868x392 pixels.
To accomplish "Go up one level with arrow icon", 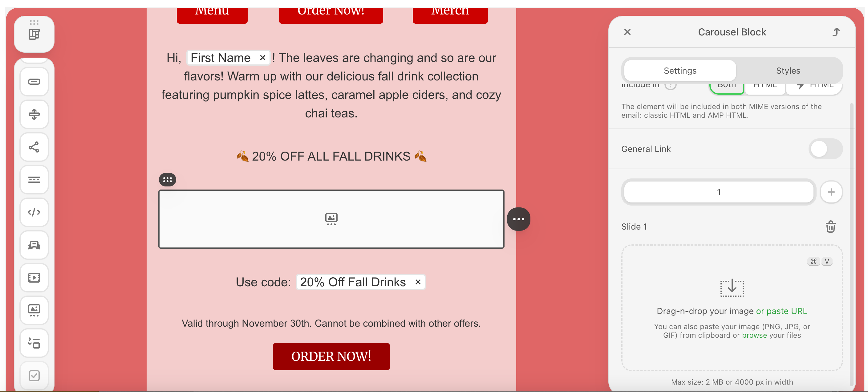I will pyautogui.click(x=836, y=32).
